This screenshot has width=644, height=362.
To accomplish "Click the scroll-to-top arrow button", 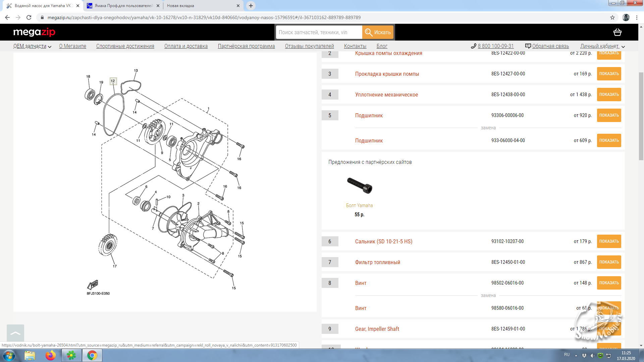I will coord(15,333).
